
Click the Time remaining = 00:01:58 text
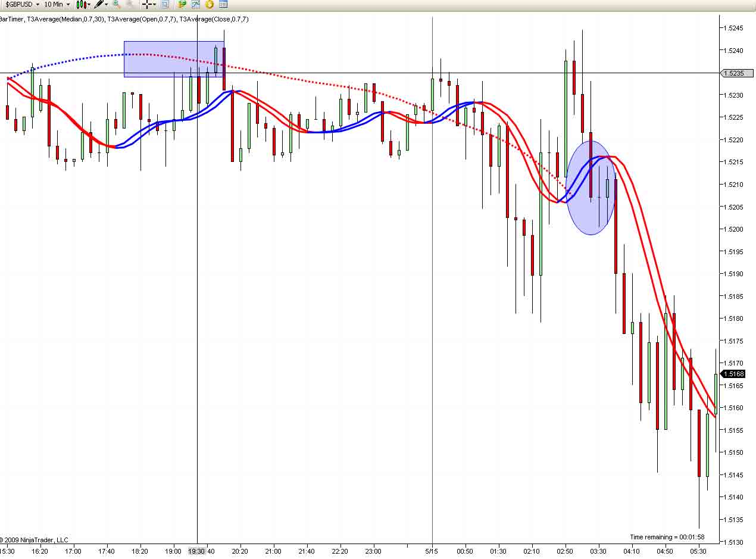tap(667, 537)
